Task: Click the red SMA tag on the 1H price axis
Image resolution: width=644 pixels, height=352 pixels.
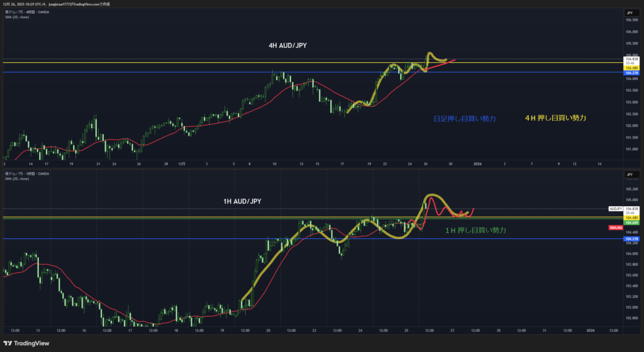Action: 616,228
